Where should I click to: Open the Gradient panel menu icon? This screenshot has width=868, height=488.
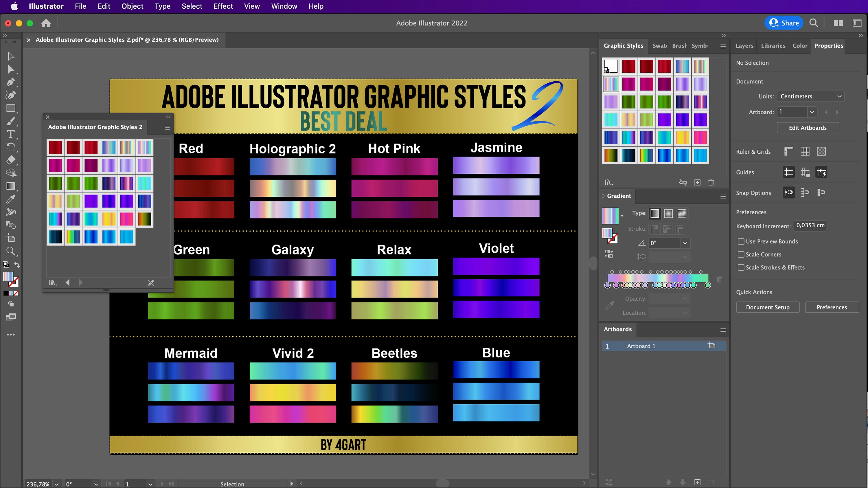pyautogui.click(x=723, y=197)
